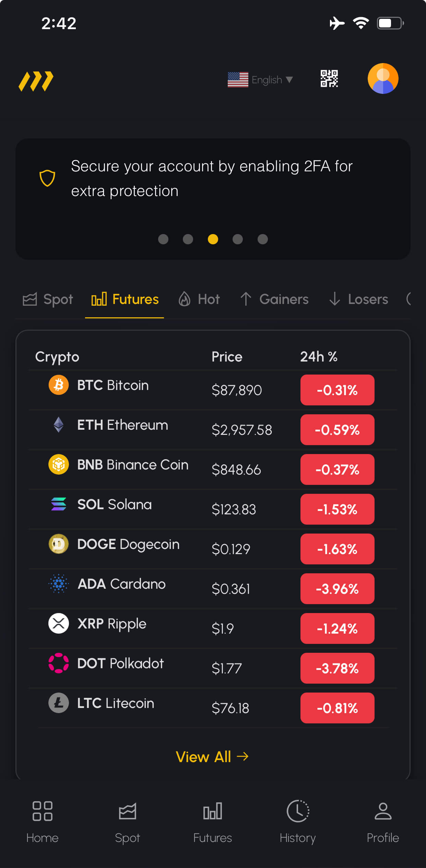Screen dimensions: 426x868
Task: Open the QR code scanner
Action: tap(329, 78)
